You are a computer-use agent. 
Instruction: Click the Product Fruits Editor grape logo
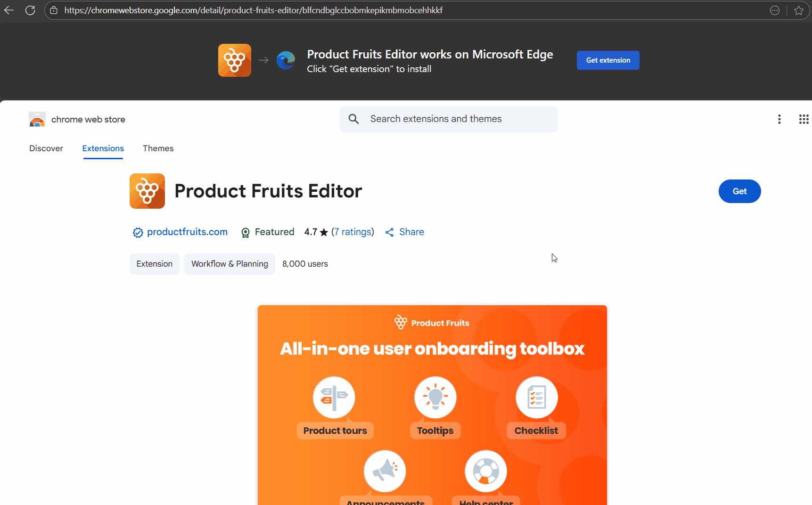(147, 191)
